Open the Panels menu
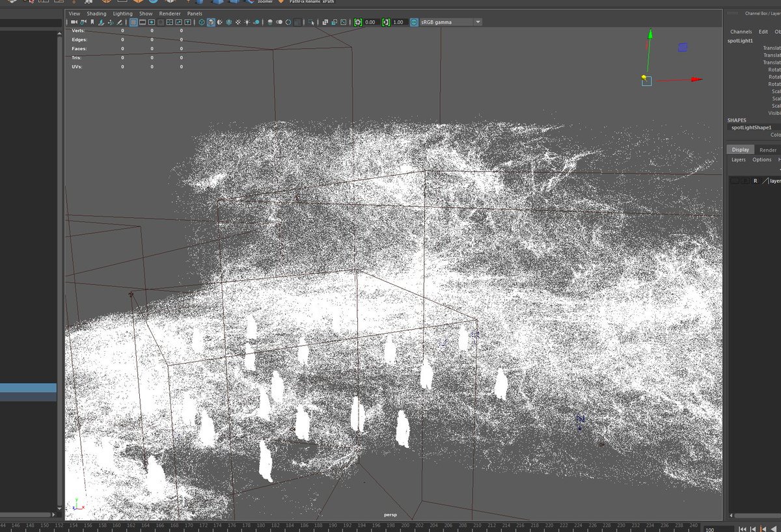781x532 pixels. coord(195,13)
